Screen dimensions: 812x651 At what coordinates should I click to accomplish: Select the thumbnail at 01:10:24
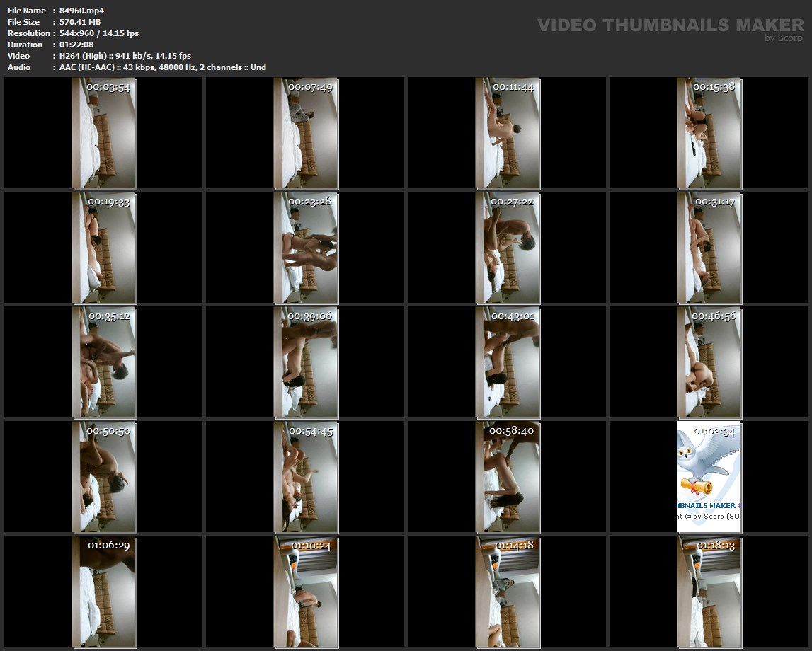tap(306, 593)
